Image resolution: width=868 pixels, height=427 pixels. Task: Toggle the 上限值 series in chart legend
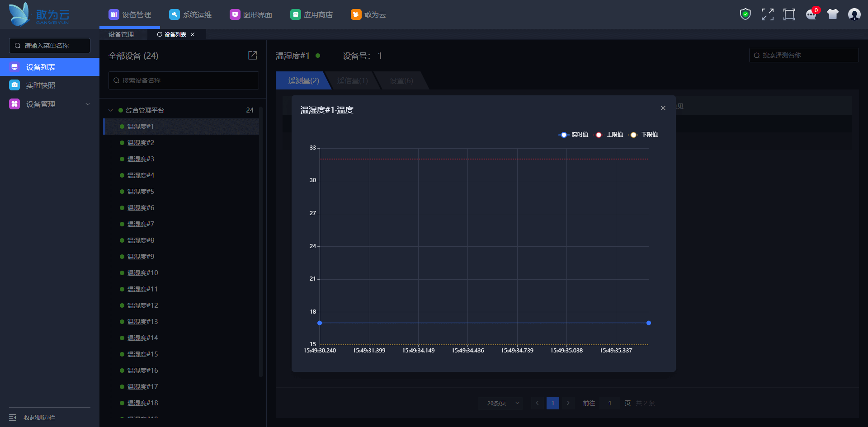click(x=609, y=135)
